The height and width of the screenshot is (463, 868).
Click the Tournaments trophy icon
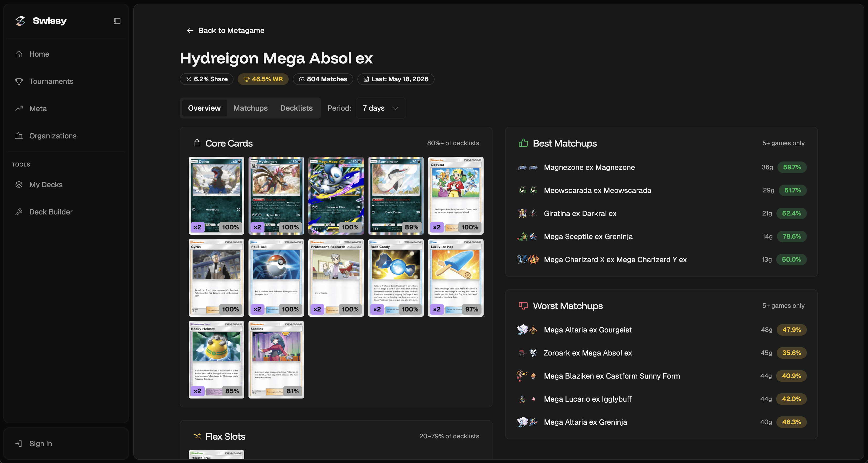[19, 81]
